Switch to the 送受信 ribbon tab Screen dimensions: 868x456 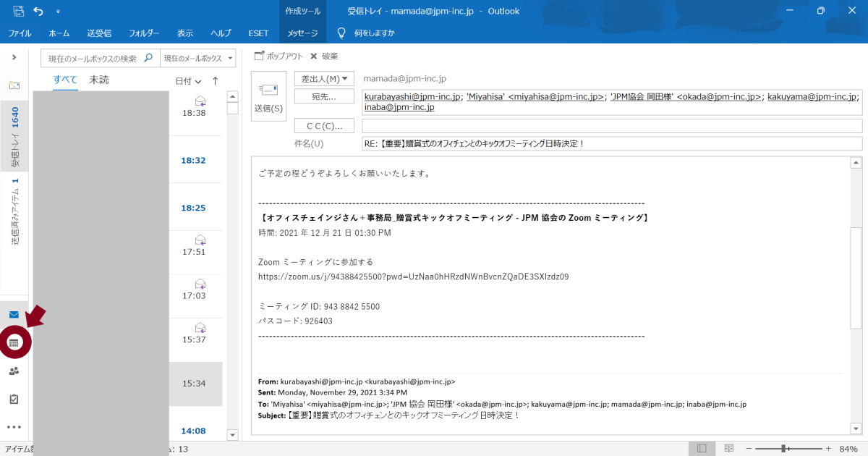pyautogui.click(x=99, y=33)
